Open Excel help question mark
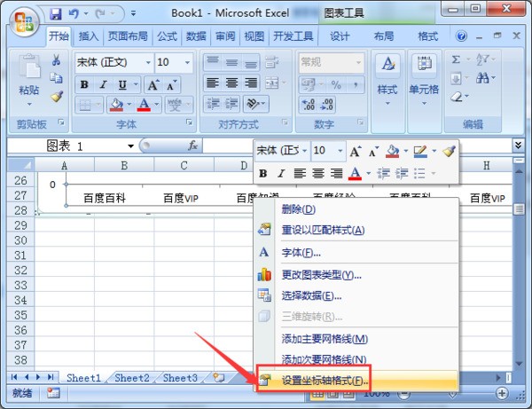This screenshot has width=532, height=409. [x=461, y=36]
